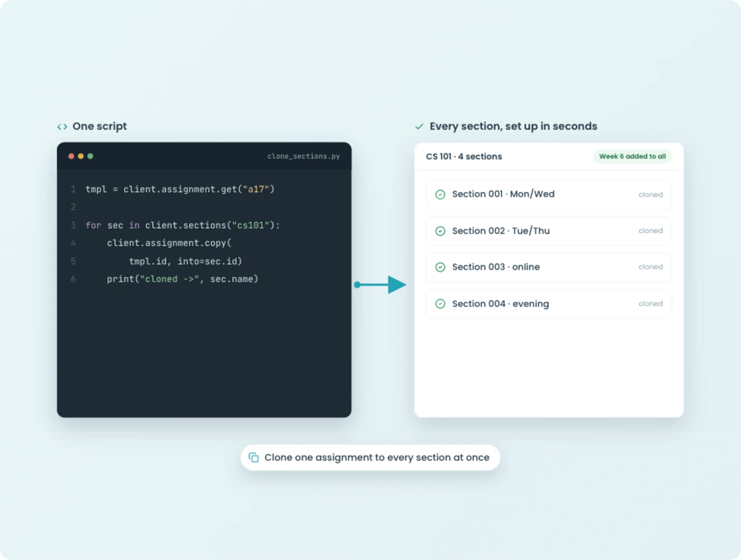Click the cloned status on Section 004

(650, 304)
